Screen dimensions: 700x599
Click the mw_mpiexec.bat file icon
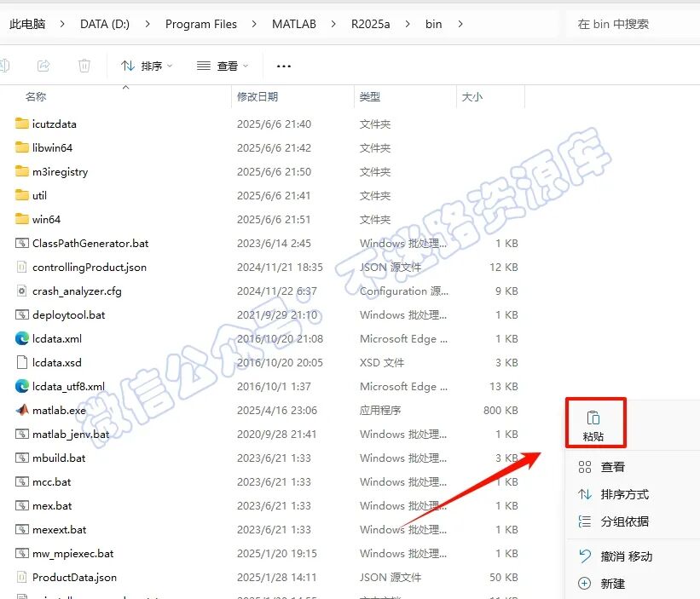click(x=22, y=553)
